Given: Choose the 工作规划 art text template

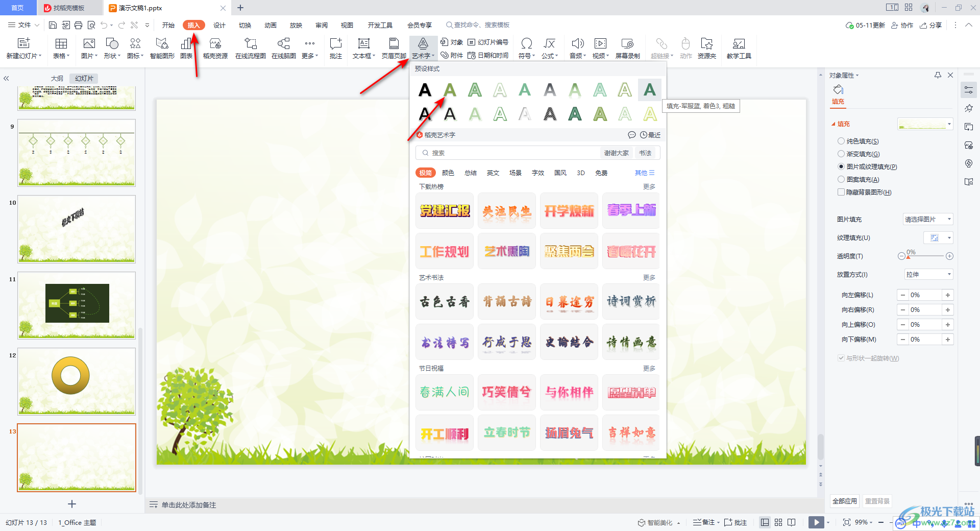Looking at the screenshot, I should 445,251.
